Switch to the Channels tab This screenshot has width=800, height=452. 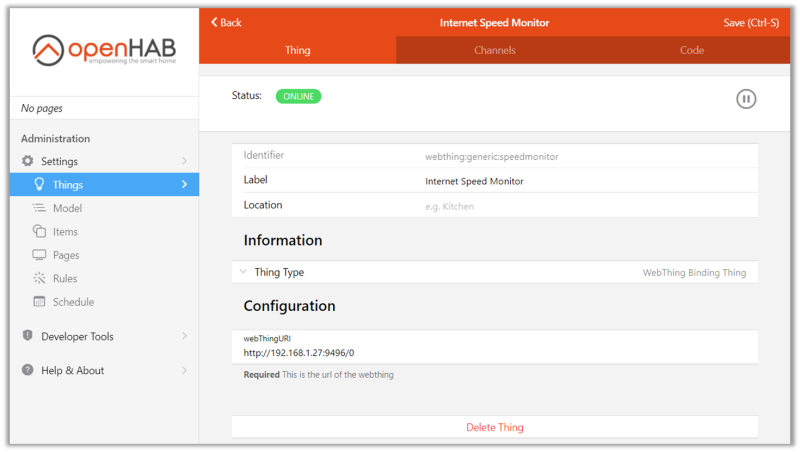pos(495,50)
